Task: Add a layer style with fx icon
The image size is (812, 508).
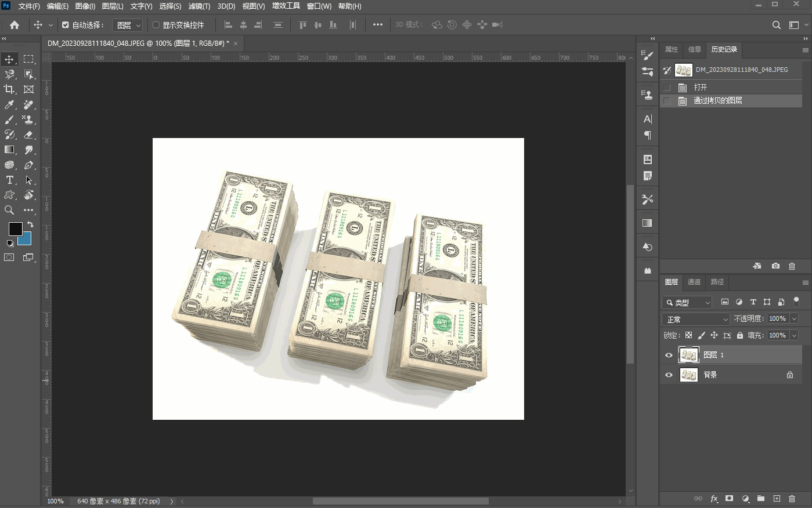Action: click(714, 499)
